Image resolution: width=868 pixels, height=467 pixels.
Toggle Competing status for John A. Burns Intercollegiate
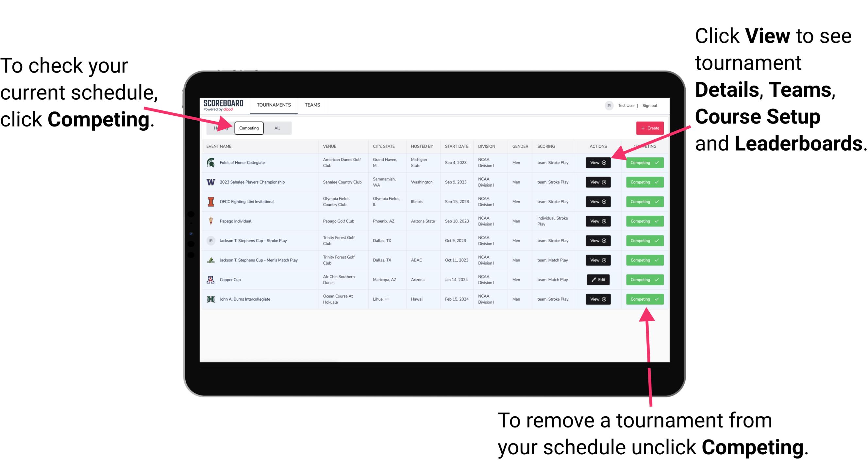[643, 299]
